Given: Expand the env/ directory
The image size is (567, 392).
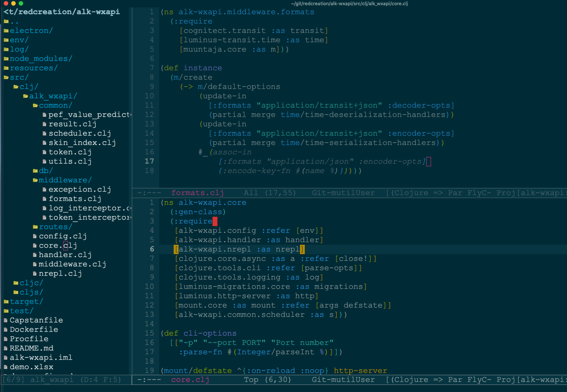Looking at the screenshot, I should pos(19,40).
